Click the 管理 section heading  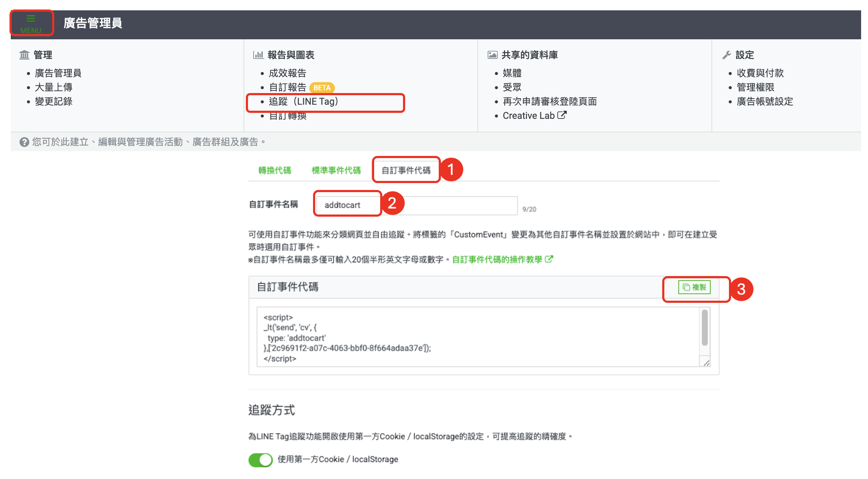(43, 55)
